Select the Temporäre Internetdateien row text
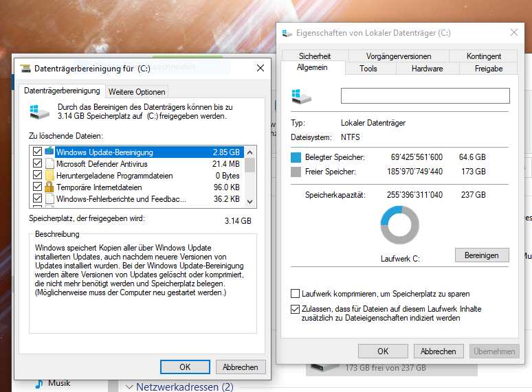The image size is (532, 392). tap(99, 187)
